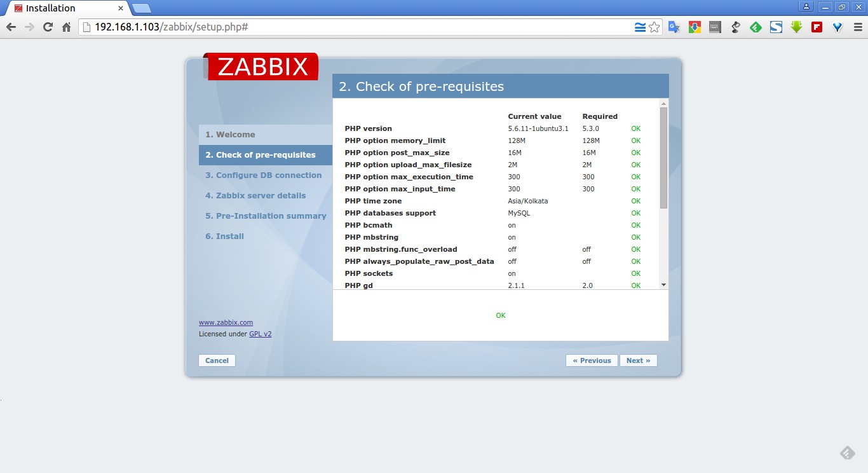The width and height of the screenshot is (868, 473).
Task: Click the blue wavy lines icon in address bar
Action: pos(640,27)
